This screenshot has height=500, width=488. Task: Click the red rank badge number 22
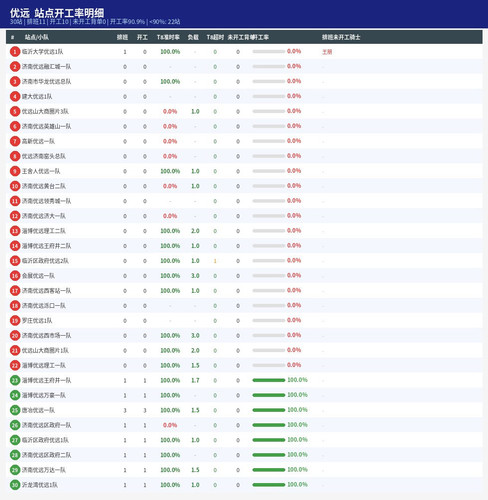[15, 365]
